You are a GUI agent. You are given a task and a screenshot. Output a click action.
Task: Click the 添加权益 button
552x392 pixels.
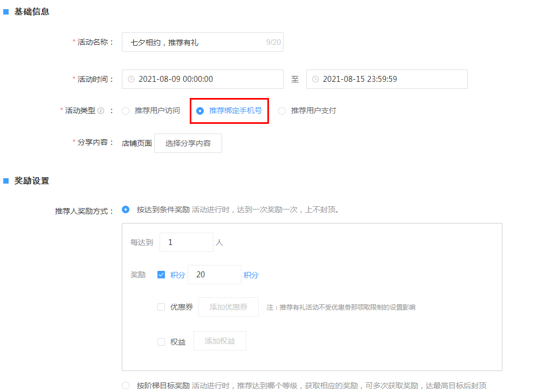(x=219, y=341)
